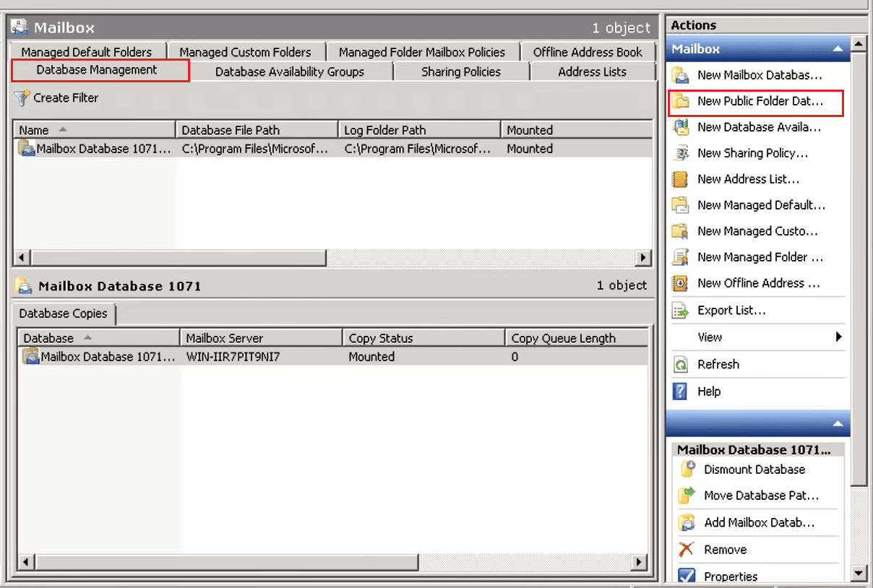Click the Copy Queue Length column header
The height and width of the screenshot is (588, 873).
tap(577, 338)
